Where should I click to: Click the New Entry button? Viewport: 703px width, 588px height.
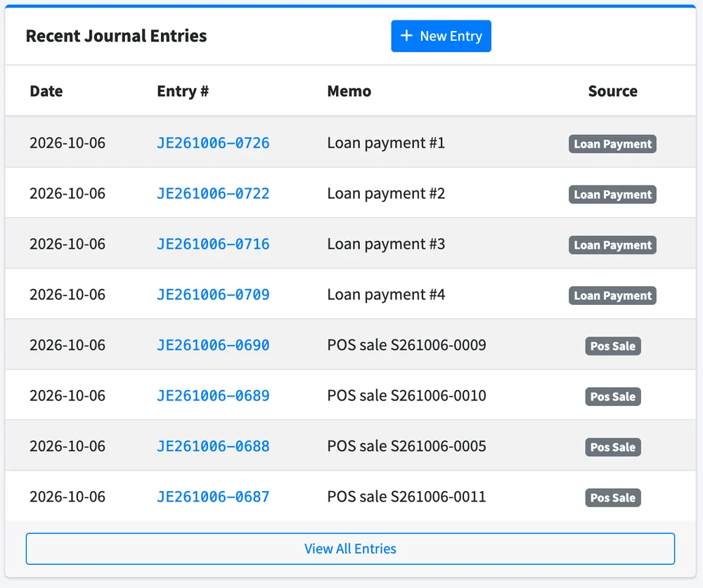(x=441, y=36)
